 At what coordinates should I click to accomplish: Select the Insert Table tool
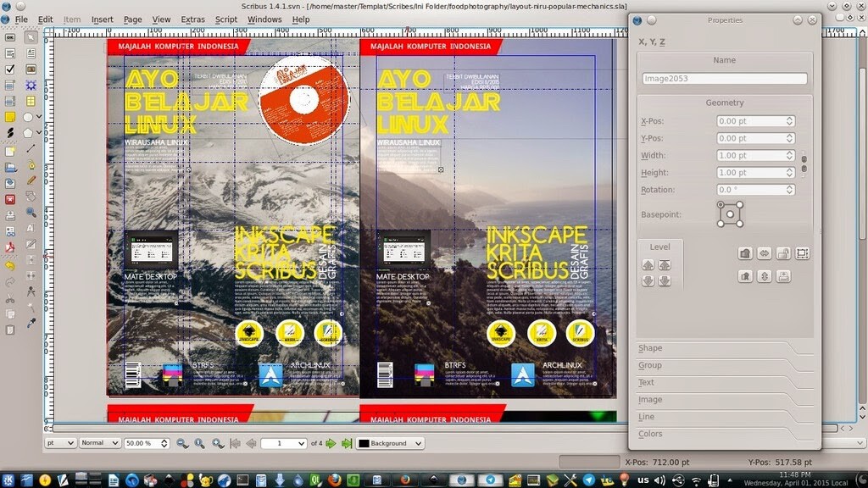click(31, 100)
